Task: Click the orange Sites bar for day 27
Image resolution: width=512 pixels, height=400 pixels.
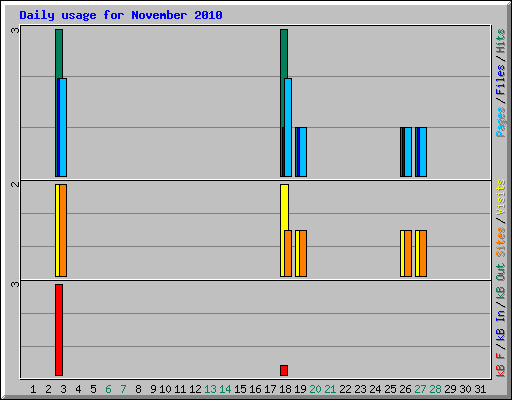Action: tap(423, 253)
